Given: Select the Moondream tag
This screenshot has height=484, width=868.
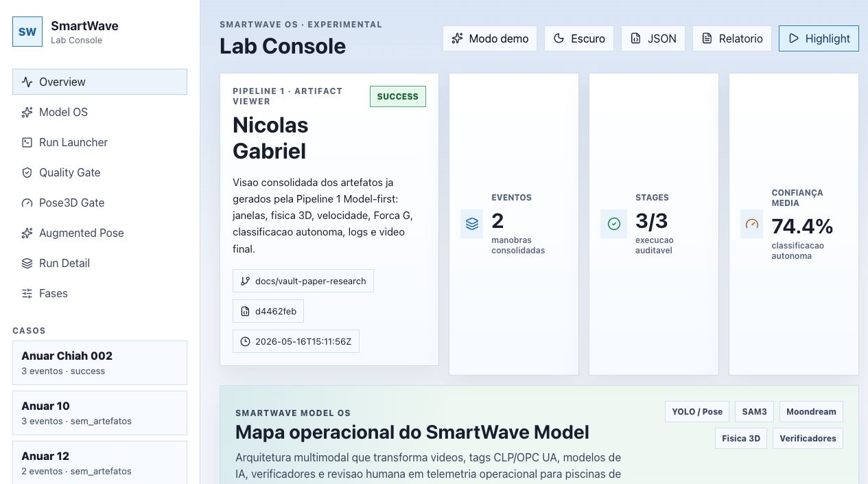Looking at the screenshot, I should (x=811, y=412).
